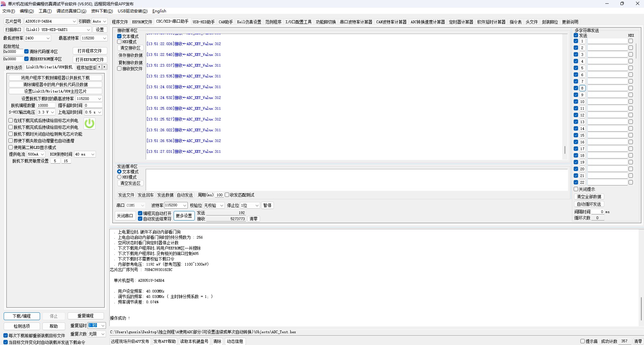This screenshot has width=644, height=345.
Task: Click the 发送数据 button
Action: click(165, 195)
